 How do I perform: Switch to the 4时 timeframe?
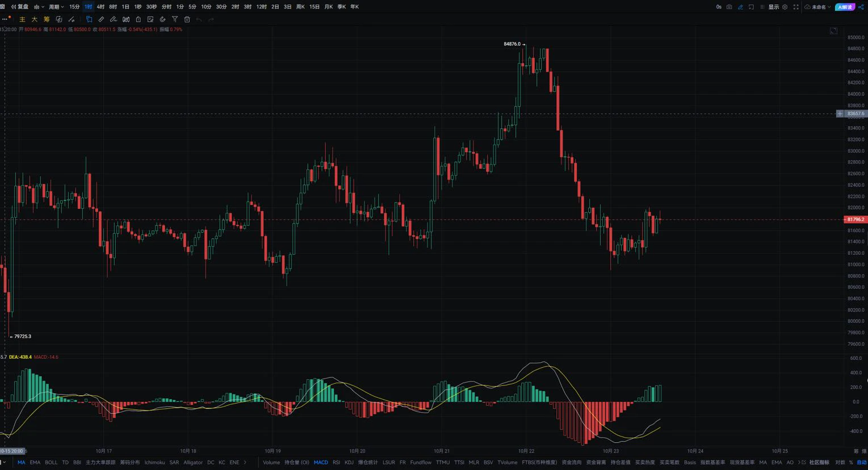point(100,7)
